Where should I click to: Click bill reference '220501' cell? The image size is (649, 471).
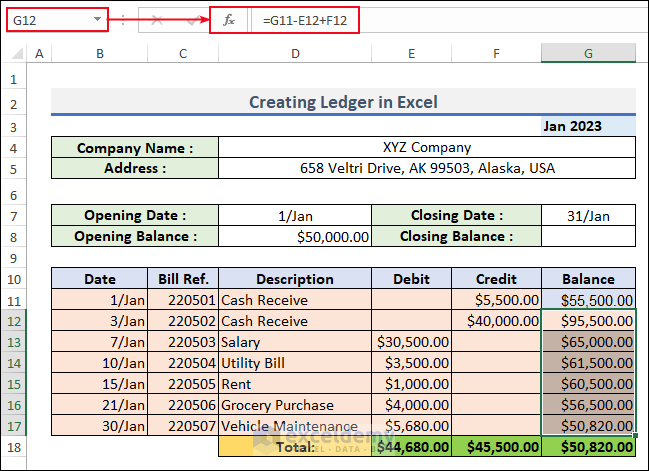pyautogui.click(x=183, y=300)
